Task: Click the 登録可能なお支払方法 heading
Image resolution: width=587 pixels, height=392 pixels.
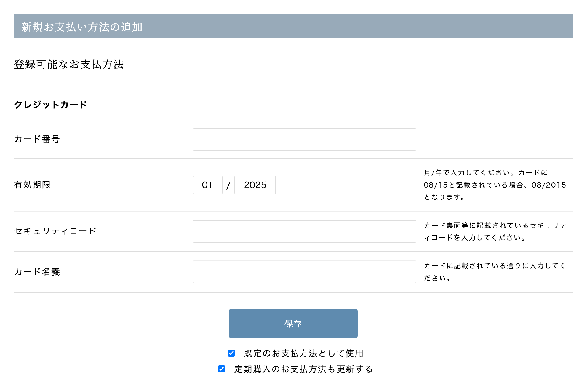Action: point(69,65)
